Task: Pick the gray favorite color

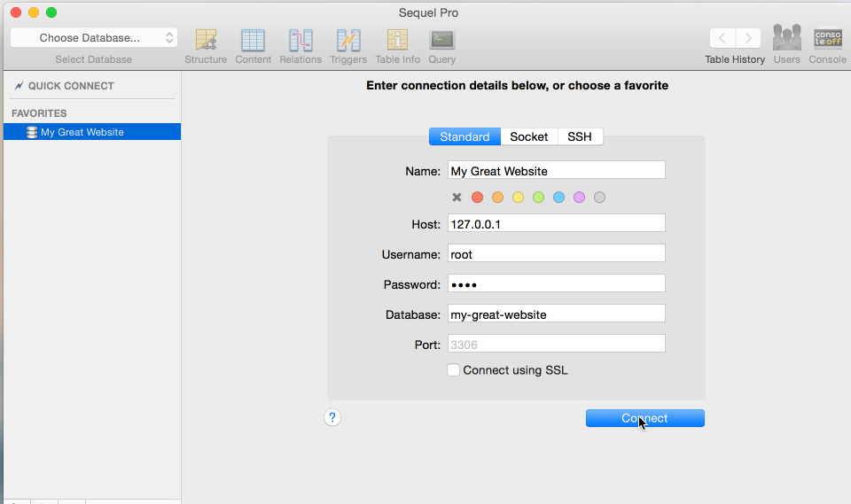Action: [599, 198]
